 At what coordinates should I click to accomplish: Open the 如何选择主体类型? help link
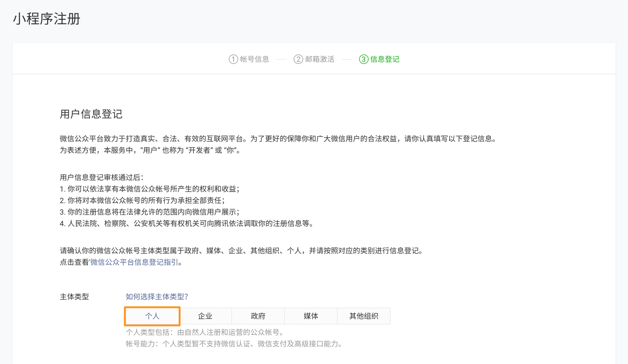coord(157,297)
